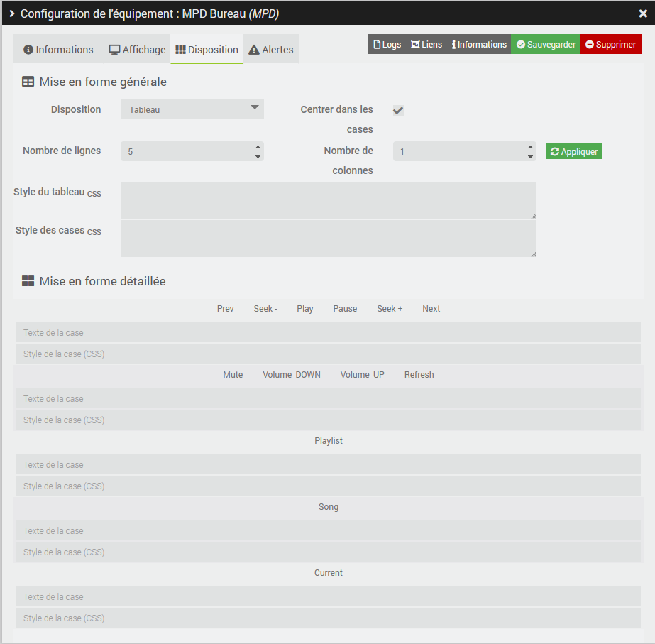The image size is (655, 644).
Task: Open the Liens panel
Action: tap(426, 44)
